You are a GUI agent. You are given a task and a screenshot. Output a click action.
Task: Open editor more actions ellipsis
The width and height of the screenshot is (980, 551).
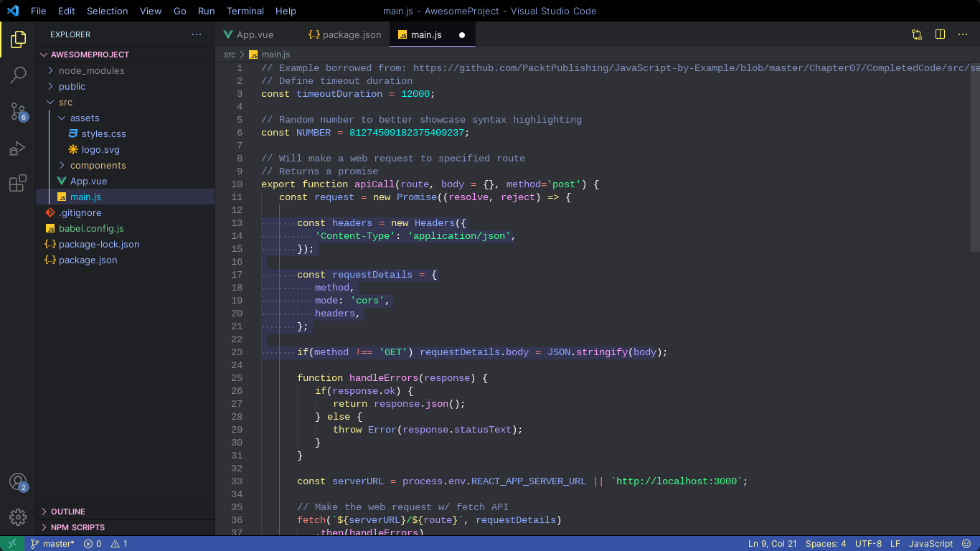(x=963, y=34)
